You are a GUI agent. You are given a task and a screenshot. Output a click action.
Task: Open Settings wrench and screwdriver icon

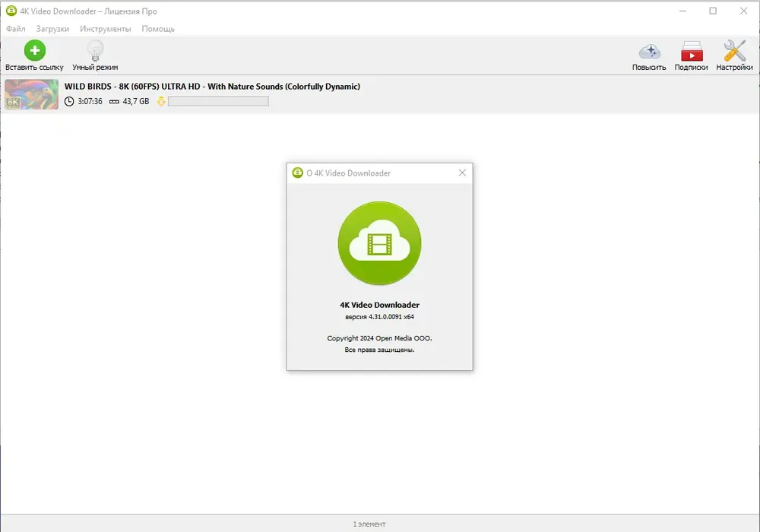tap(735, 51)
